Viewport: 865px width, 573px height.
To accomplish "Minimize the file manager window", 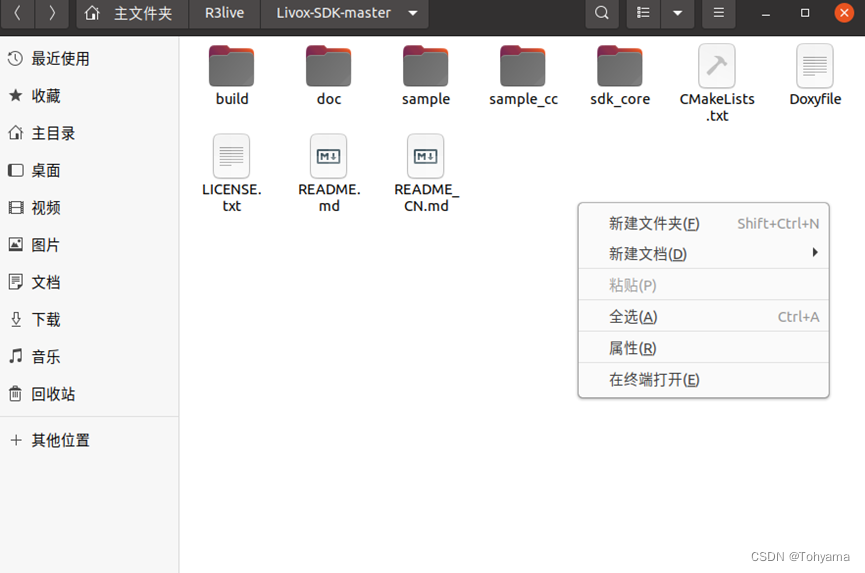I will (765, 13).
